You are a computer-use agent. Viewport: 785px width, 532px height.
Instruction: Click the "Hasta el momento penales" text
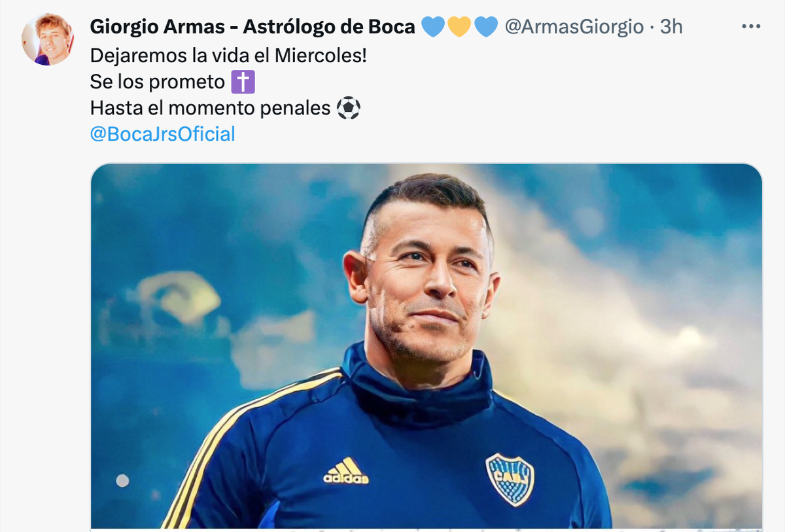[210, 108]
